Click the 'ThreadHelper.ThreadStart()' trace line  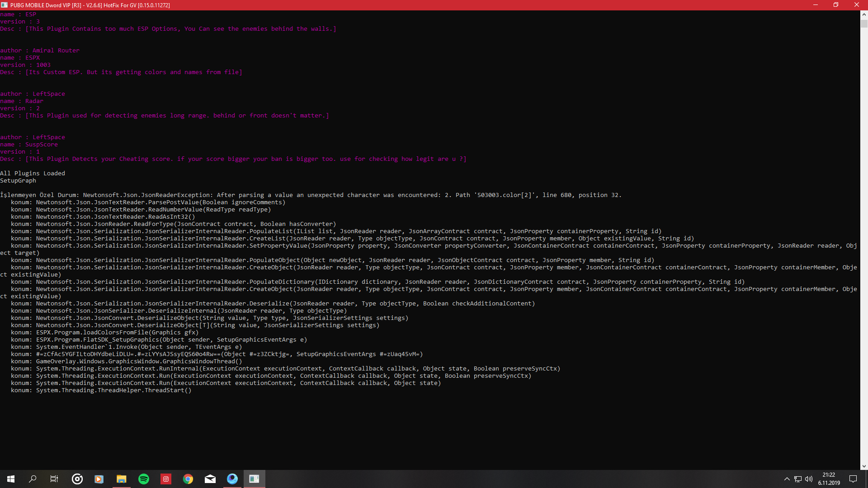[x=101, y=390]
